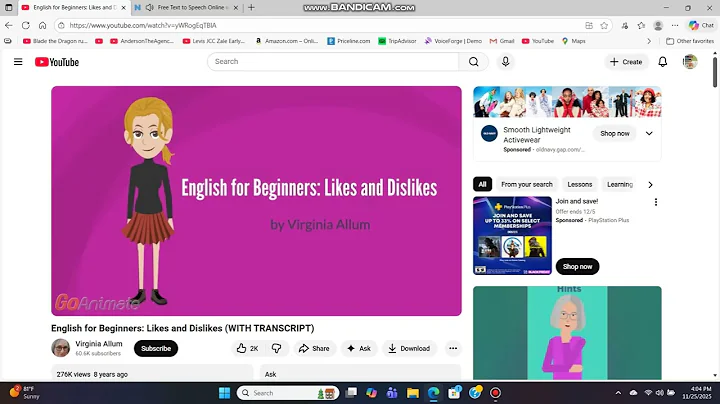Open the YouTube guide hamburger menu
The image size is (720, 404).
18,62
